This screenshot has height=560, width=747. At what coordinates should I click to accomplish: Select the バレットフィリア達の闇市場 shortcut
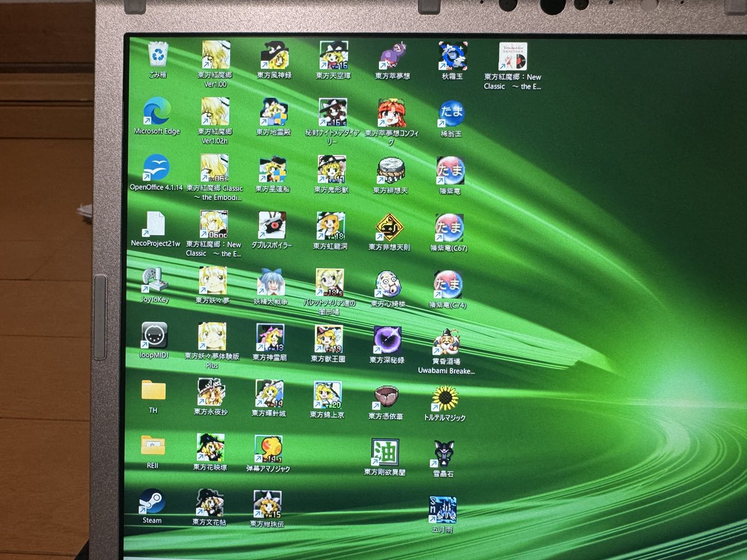(x=329, y=282)
